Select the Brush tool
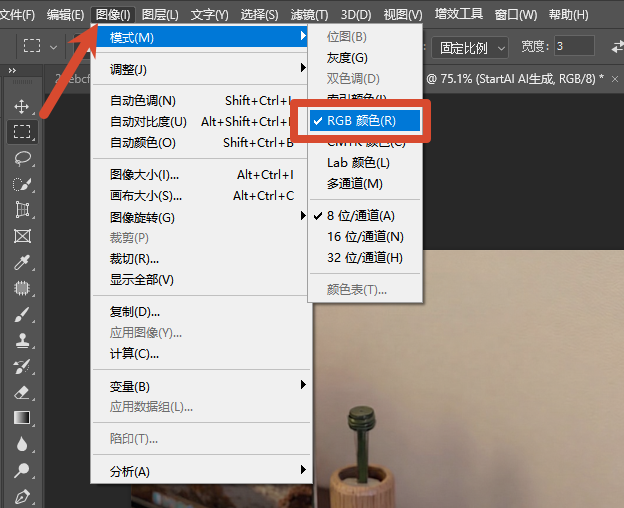 (x=21, y=314)
